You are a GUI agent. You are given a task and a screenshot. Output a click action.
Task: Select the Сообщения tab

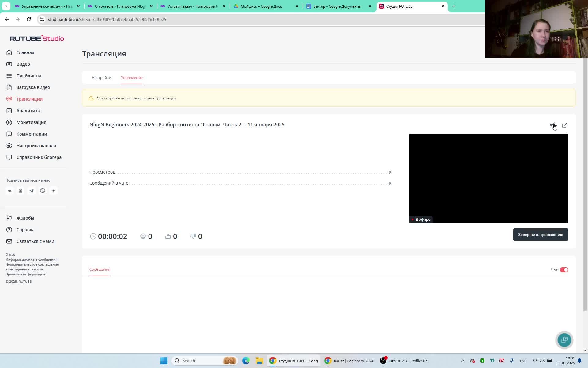point(100,270)
